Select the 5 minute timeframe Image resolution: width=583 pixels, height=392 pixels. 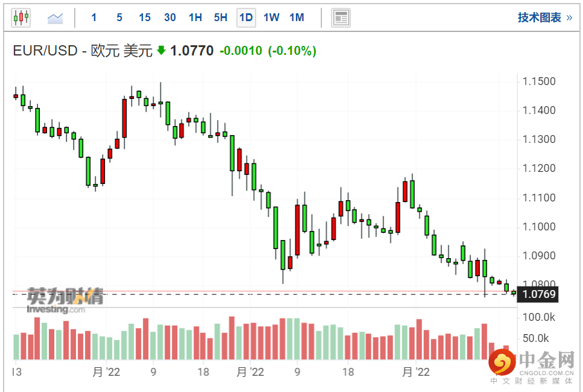(119, 17)
